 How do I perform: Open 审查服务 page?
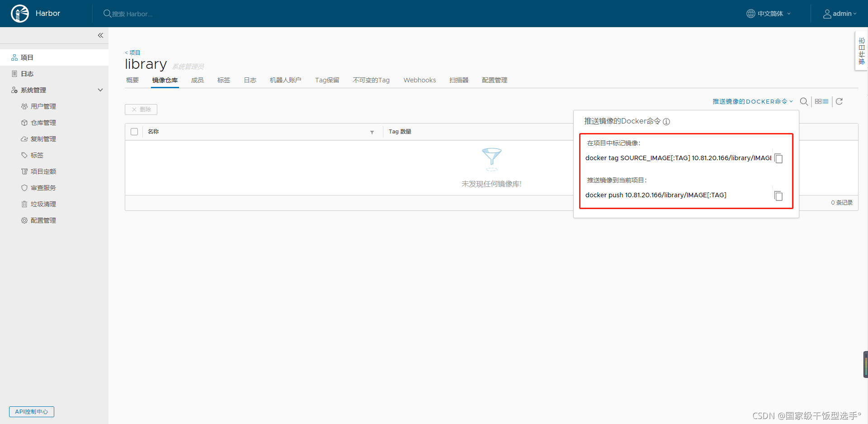pyautogui.click(x=43, y=188)
